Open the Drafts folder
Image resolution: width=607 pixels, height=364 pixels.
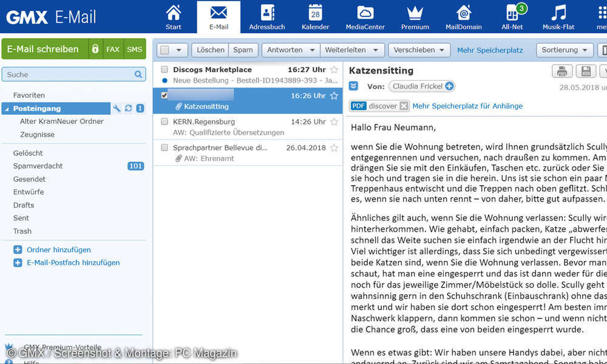click(x=24, y=205)
